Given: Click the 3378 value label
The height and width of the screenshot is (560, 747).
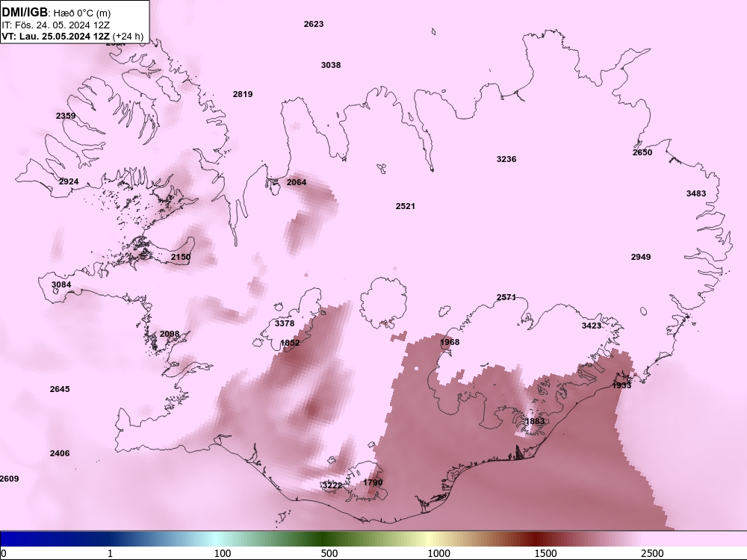Looking at the screenshot, I should click(285, 323).
